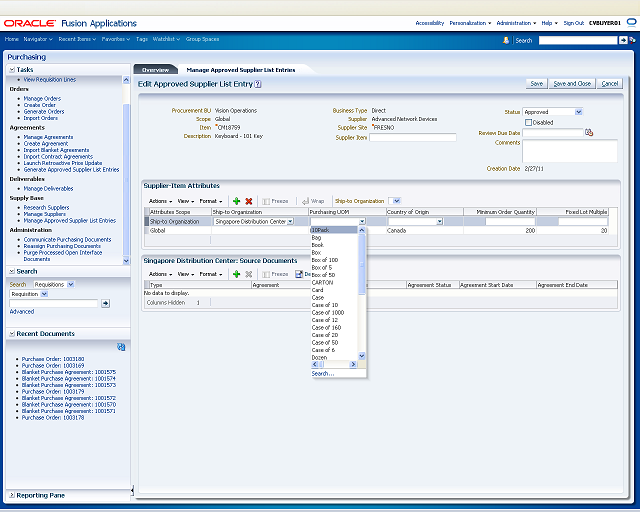640x512 pixels.
Task: Open Navigator menu
Action: point(38,39)
